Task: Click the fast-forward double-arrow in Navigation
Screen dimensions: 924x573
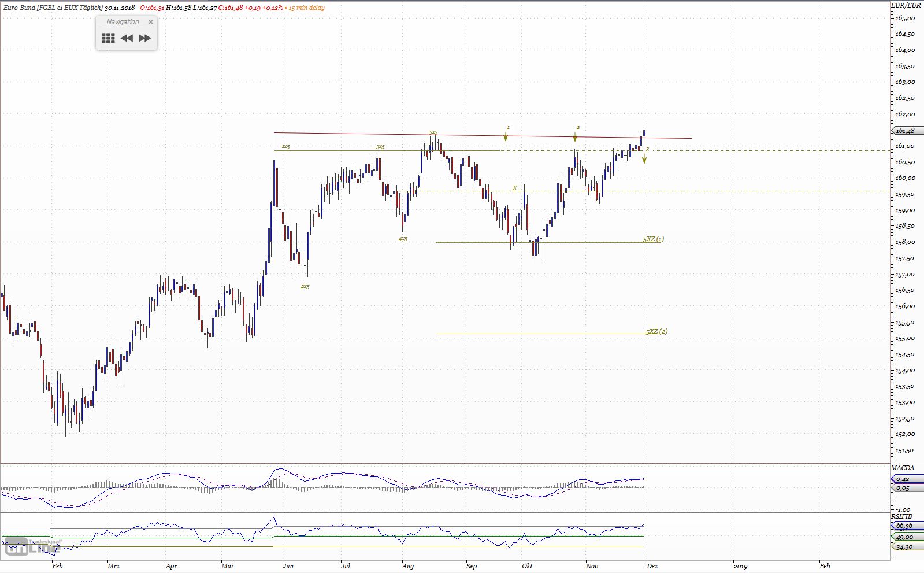Action: coord(145,38)
